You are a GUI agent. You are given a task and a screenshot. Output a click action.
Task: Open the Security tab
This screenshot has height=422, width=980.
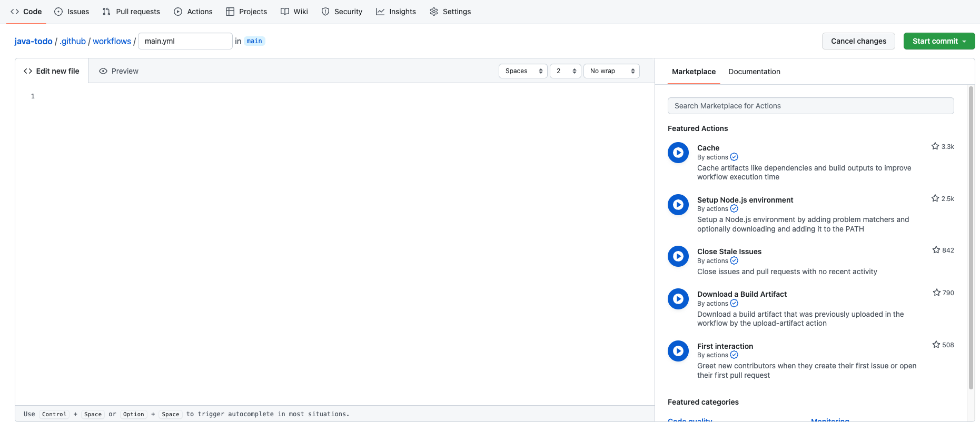point(342,12)
